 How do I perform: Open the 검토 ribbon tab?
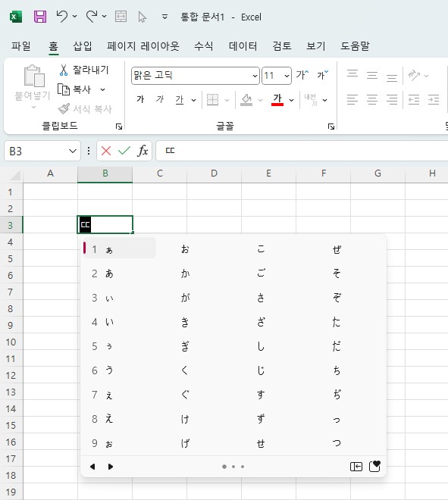[x=282, y=46]
